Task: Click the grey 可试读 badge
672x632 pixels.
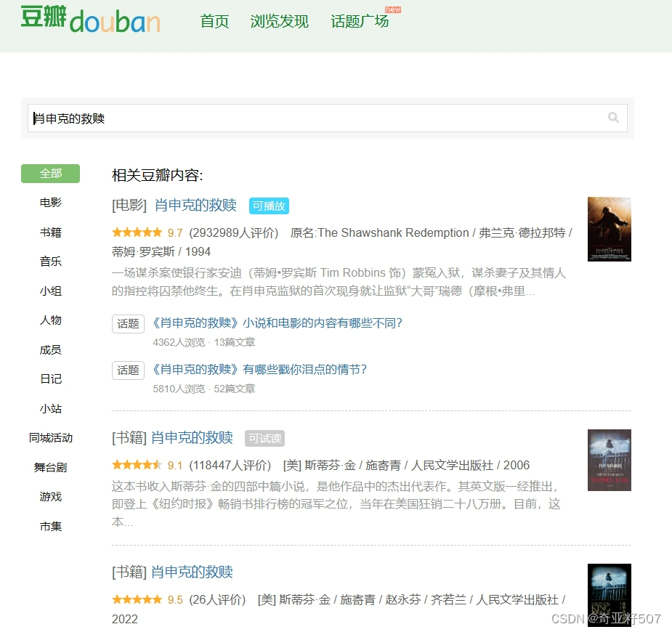Action: pyautogui.click(x=265, y=438)
